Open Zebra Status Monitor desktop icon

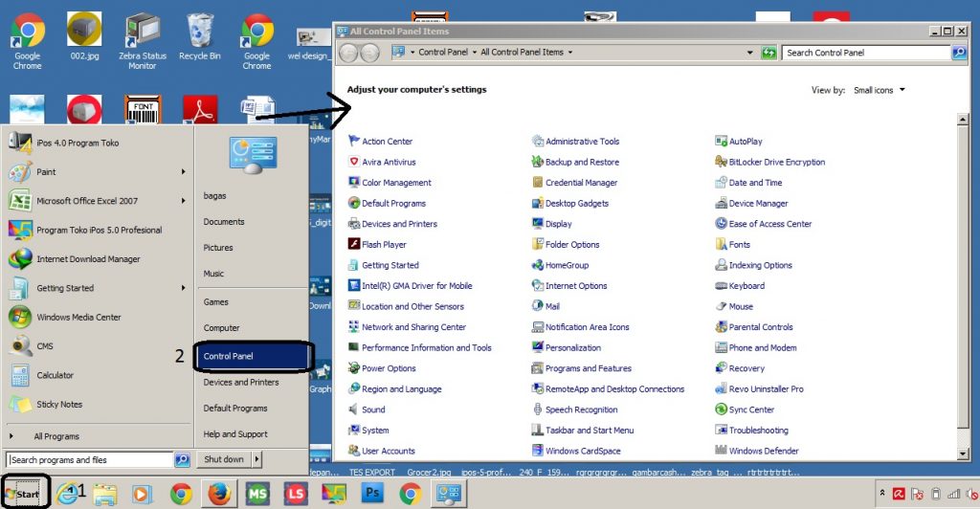(x=143, y=41)
